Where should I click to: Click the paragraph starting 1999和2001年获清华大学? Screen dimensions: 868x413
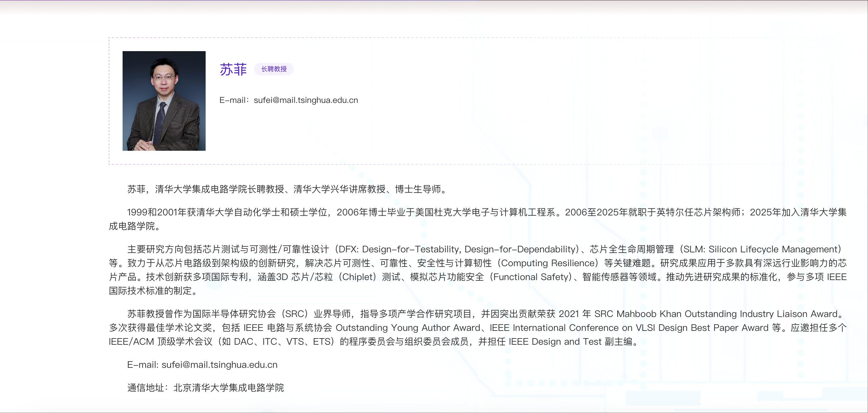click(x=477, y=219)
